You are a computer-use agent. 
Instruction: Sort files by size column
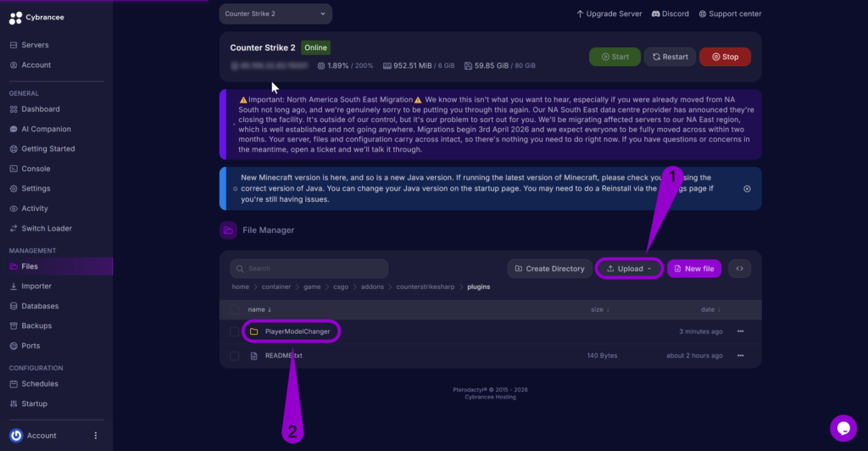coord(600,309)
